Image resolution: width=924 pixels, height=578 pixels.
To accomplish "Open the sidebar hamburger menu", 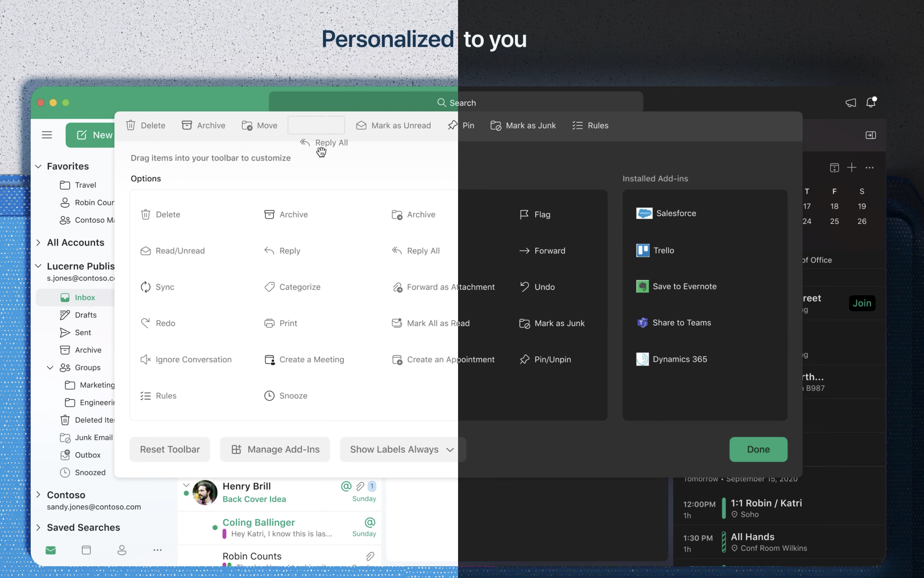I will click(47, 134).
